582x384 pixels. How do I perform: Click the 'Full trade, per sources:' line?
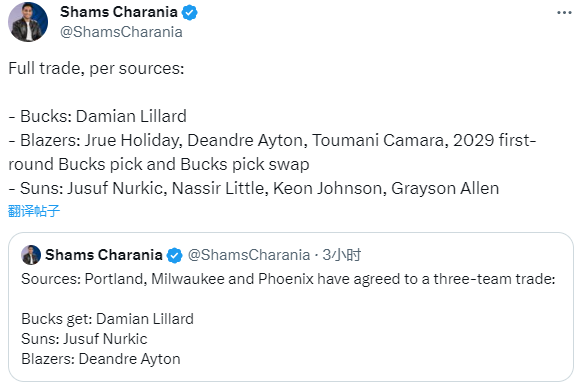(x=96, y=69)
